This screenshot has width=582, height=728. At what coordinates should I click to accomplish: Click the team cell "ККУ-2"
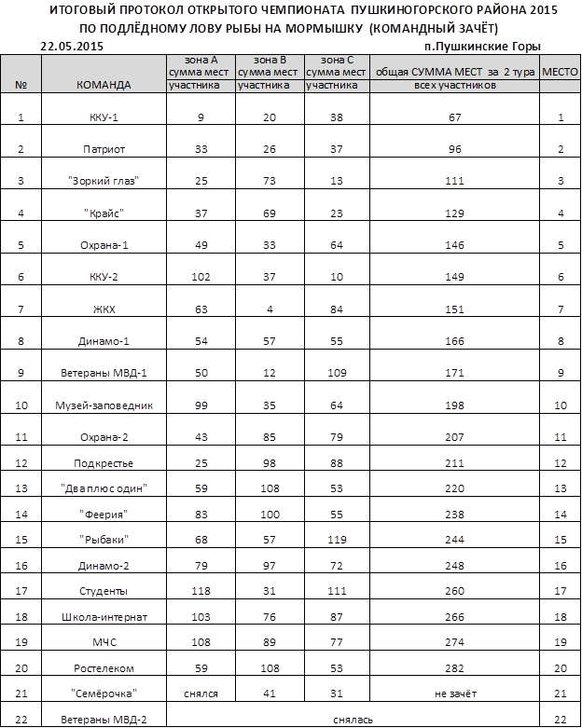104,268
